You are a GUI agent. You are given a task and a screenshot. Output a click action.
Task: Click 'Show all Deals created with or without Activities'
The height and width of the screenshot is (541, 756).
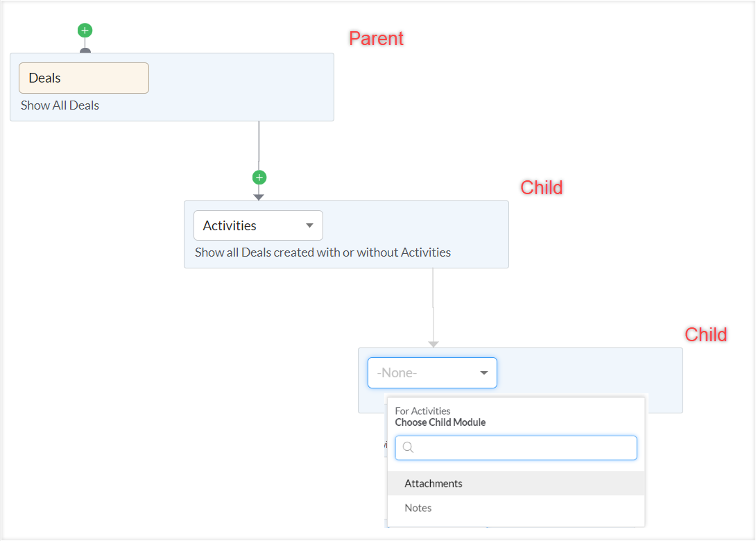point(323,252)
